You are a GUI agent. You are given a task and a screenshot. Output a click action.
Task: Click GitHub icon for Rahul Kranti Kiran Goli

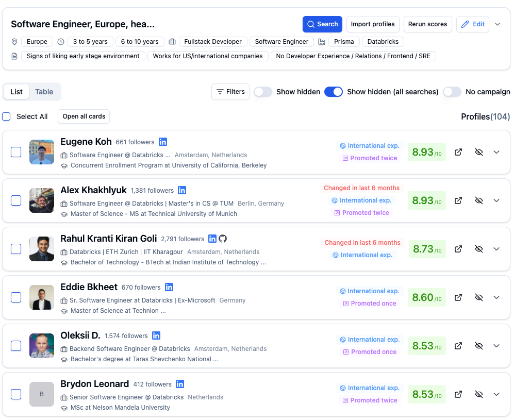[223, 239]
